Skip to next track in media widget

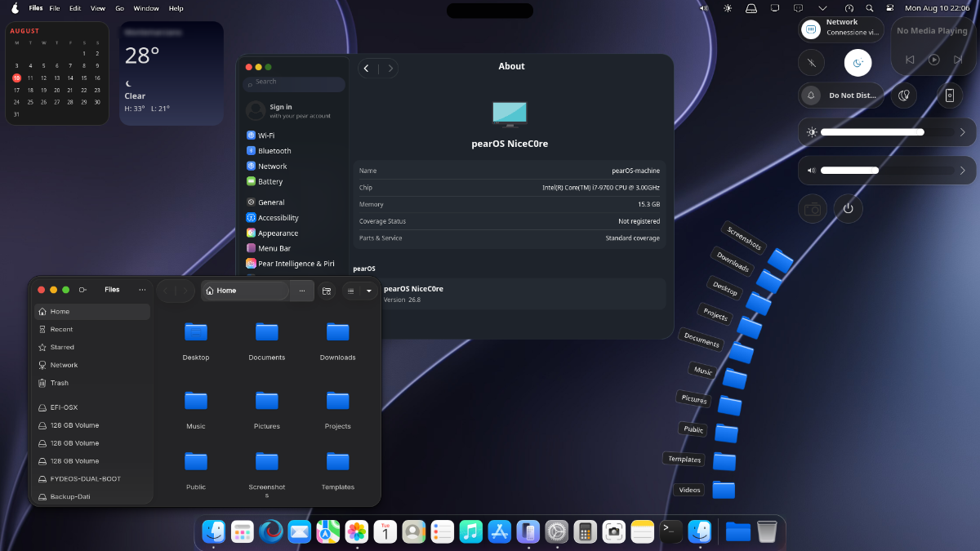click(959, 60)
